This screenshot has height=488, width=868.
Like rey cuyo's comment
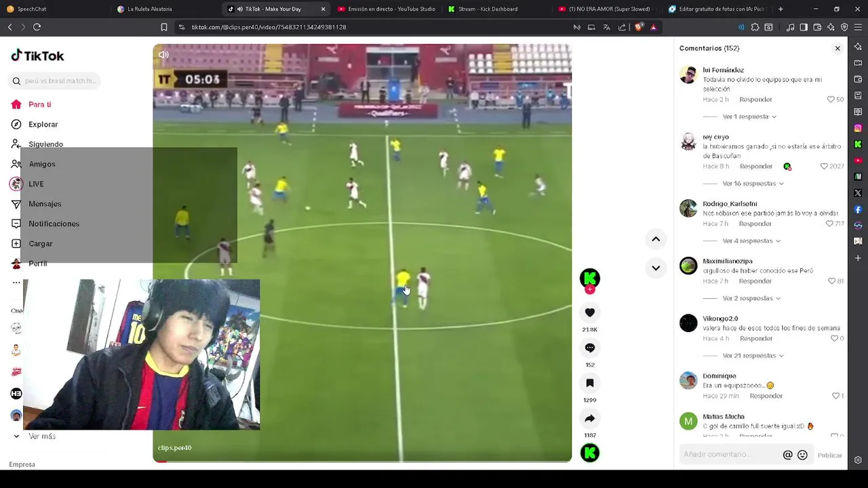tap(824, 166)
